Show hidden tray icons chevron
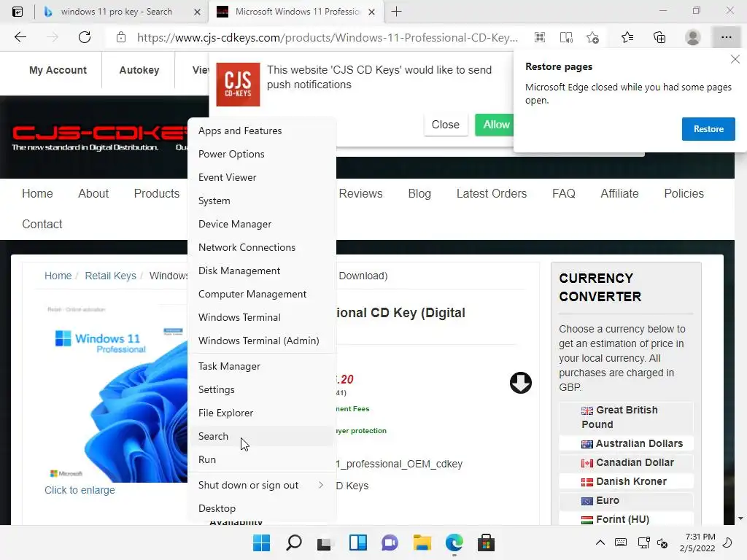The width and height of the screenshot is (747, 560). [600, 542]
